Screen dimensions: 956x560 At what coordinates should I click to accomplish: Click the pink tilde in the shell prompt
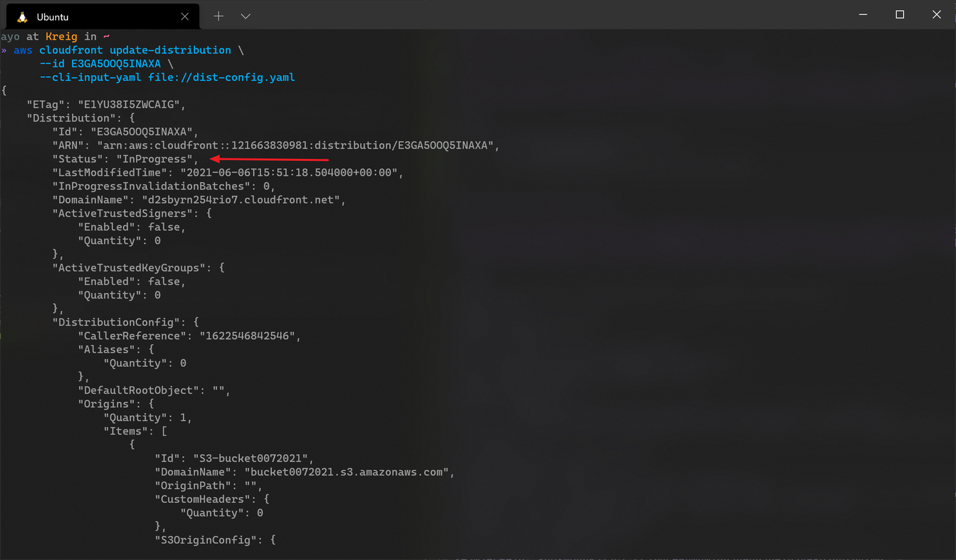[105, 36]
